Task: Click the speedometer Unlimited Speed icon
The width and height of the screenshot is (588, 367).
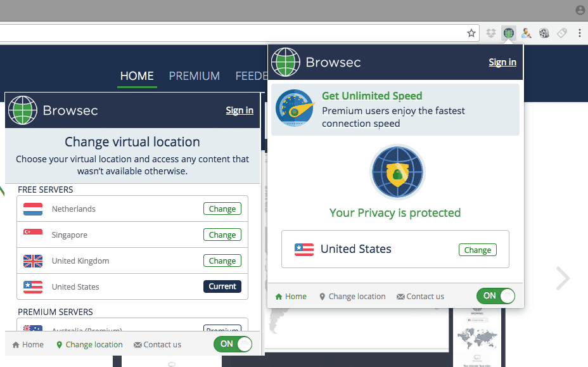Action: (x=295, y=108)
